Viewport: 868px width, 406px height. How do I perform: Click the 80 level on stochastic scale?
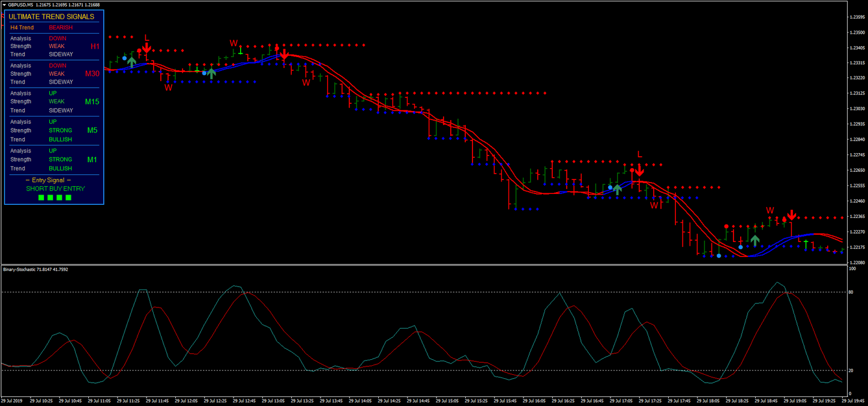click(x=851, y=292)
